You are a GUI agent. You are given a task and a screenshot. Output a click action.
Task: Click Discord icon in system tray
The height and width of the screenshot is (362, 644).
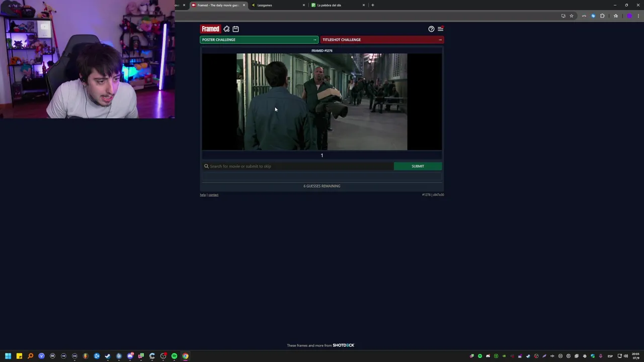tap(488, 356)
